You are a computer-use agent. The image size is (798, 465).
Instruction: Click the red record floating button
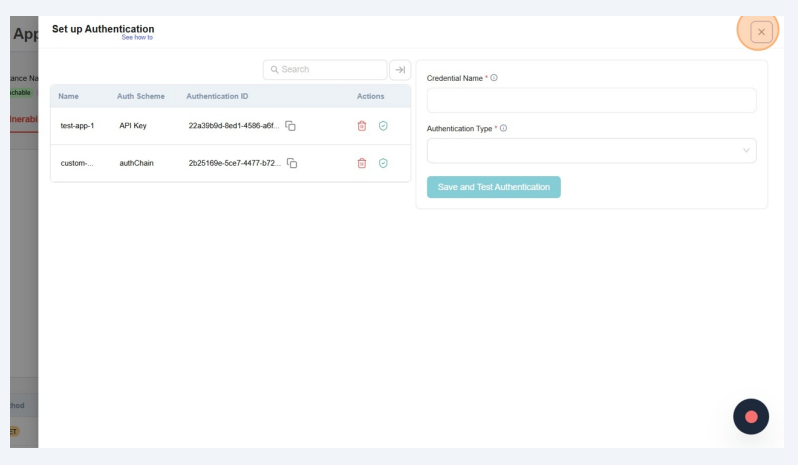click(x=751, y=416)
